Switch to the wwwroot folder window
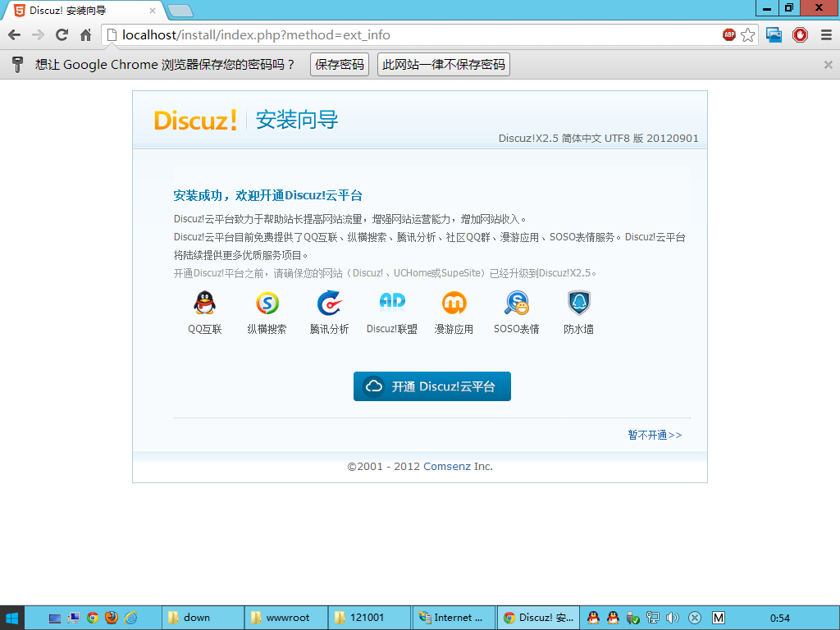The width and height of the screenshot is (840, 630). coord(286,618)
